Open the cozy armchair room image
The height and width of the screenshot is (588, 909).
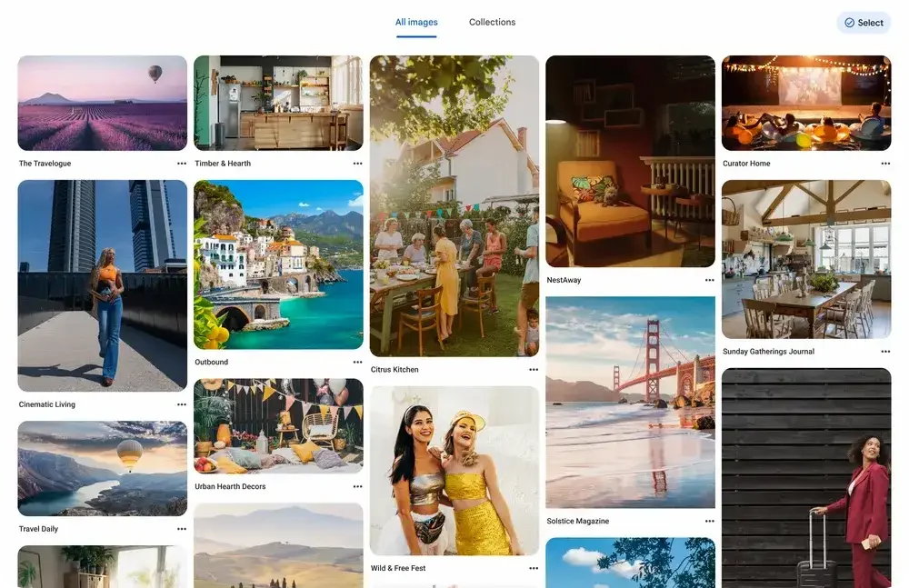(630, 161)
